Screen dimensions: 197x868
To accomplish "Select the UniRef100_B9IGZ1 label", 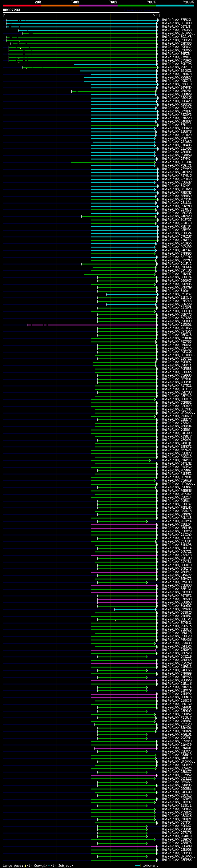I will tap(176, 71).
